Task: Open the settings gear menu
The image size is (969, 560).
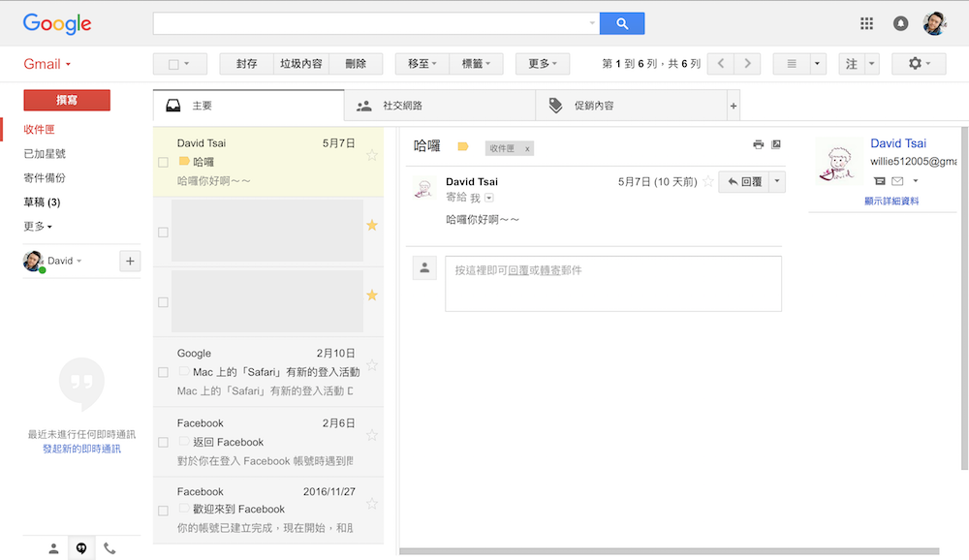Action: click(x=914, y=64)
